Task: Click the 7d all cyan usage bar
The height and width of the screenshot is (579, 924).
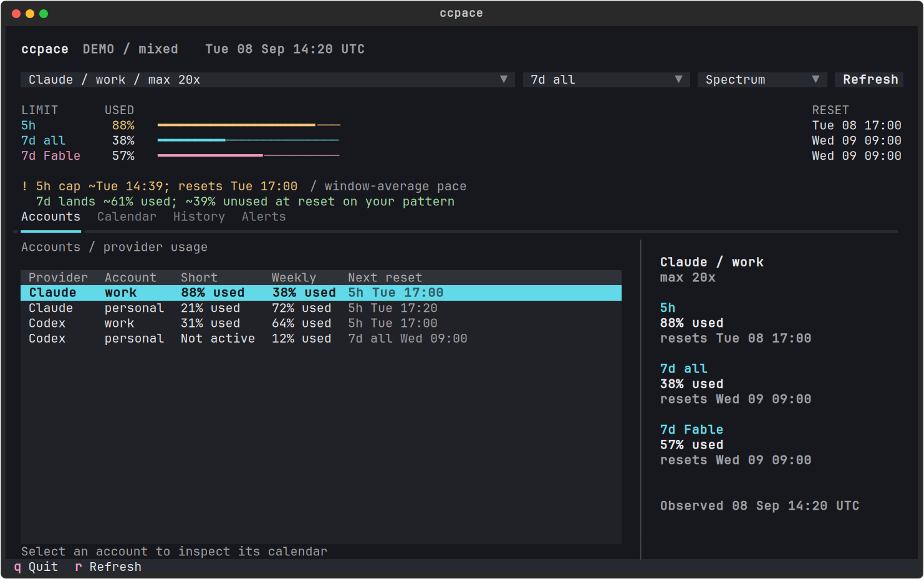Action: pyautogui.click(x=249, y=140)
